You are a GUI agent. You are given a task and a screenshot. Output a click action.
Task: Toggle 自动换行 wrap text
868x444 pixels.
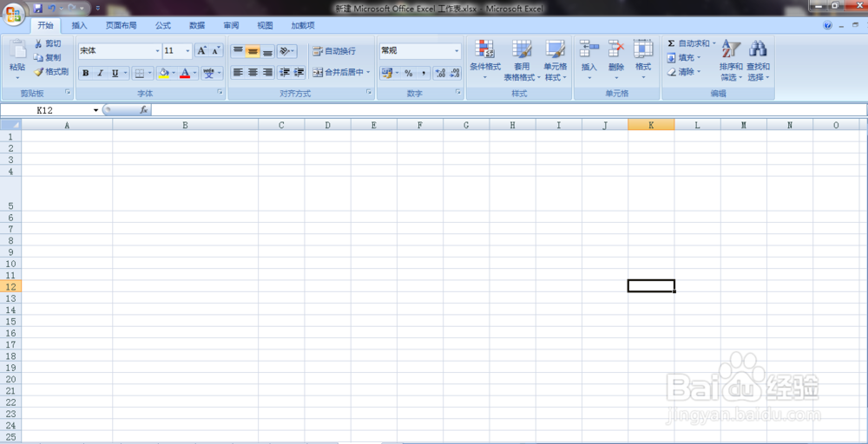(334, 51)
